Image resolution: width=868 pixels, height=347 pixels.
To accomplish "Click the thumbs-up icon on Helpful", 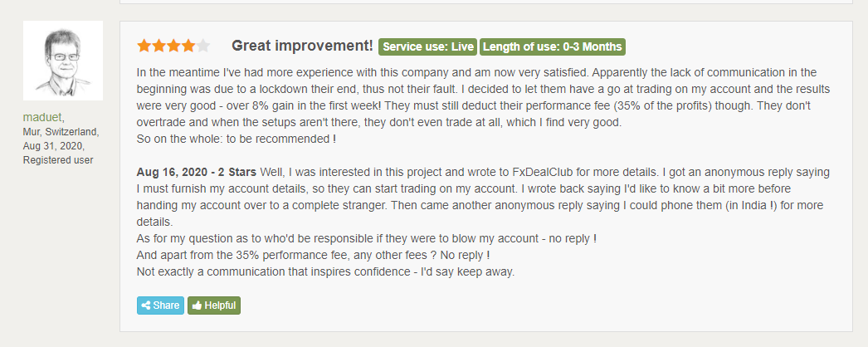I will [197, 305].
